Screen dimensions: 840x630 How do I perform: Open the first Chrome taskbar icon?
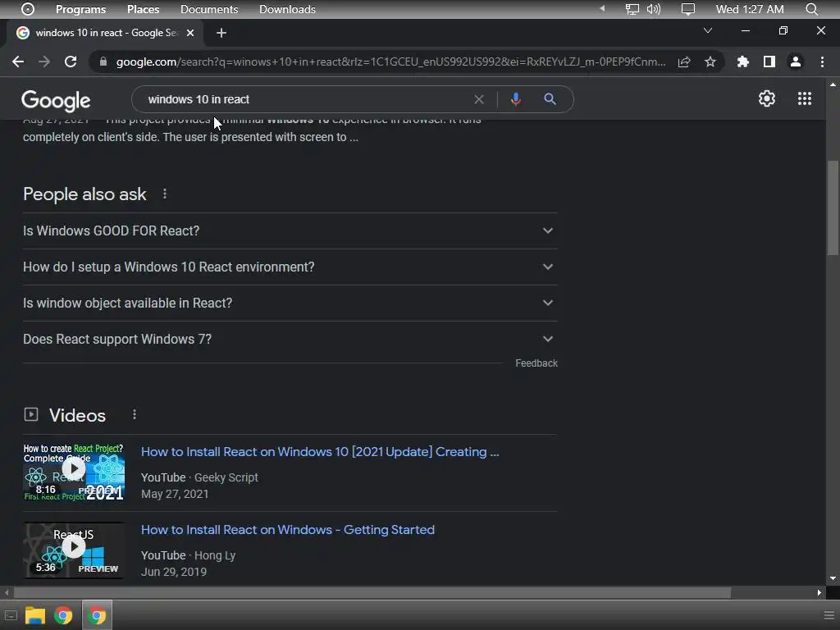(63, 615)
